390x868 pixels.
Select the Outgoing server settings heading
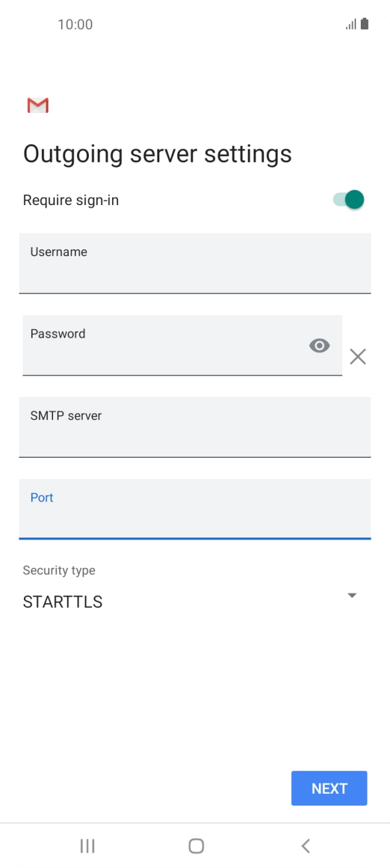(x=157, y=153)
